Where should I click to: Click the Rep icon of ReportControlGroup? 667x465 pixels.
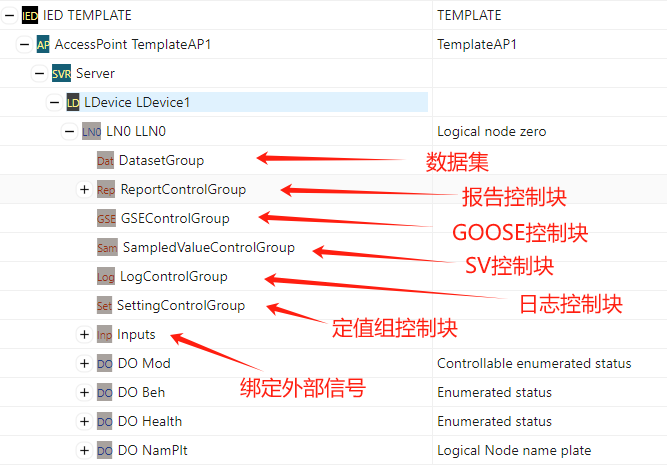[106, 189]
